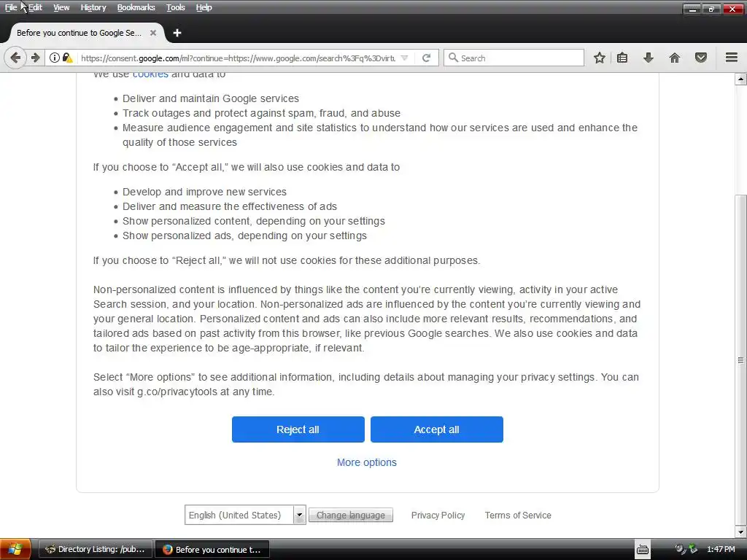The height and width of the screenshot is (560, 747).
Task: Click the Reject all button
Action: click(298, 429)
